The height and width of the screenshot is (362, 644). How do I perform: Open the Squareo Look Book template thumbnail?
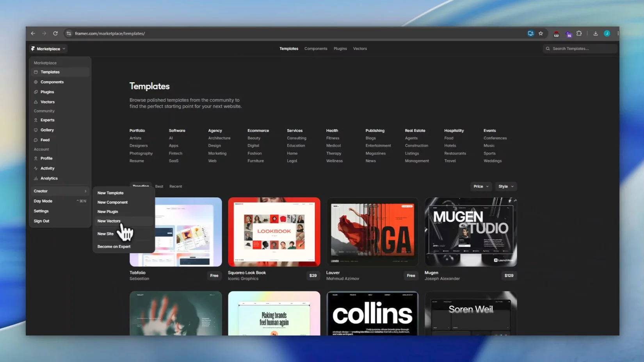pos(274,232)
